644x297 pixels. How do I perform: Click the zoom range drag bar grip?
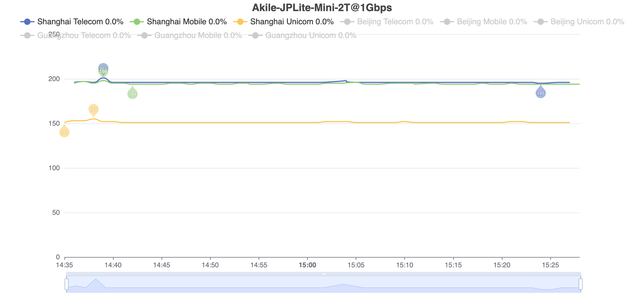(x=323, y=274)
